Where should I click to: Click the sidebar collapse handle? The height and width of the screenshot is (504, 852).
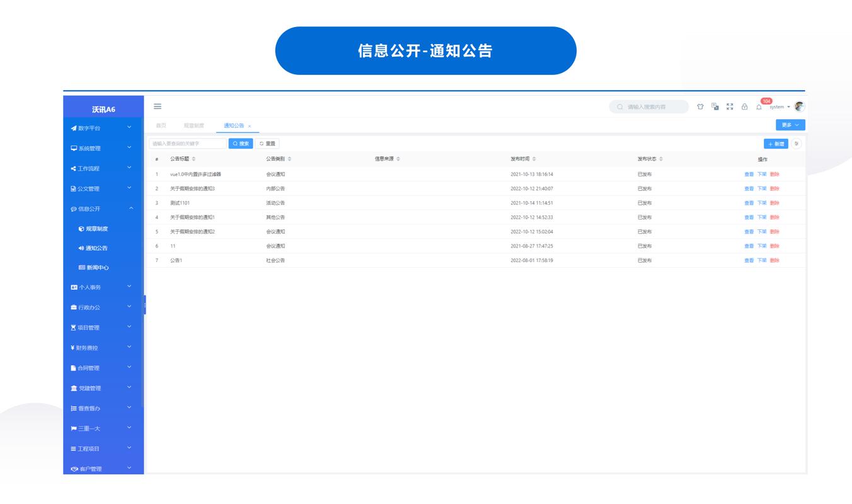144,305
